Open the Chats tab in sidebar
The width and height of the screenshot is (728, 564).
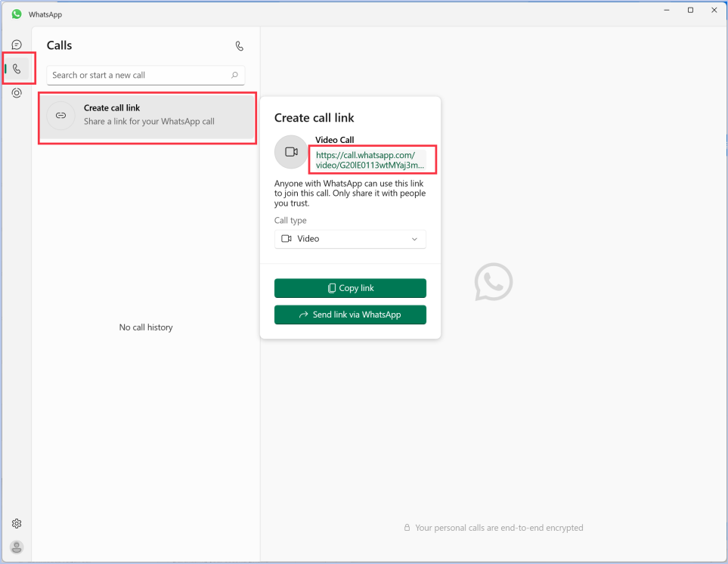point(17,45)
